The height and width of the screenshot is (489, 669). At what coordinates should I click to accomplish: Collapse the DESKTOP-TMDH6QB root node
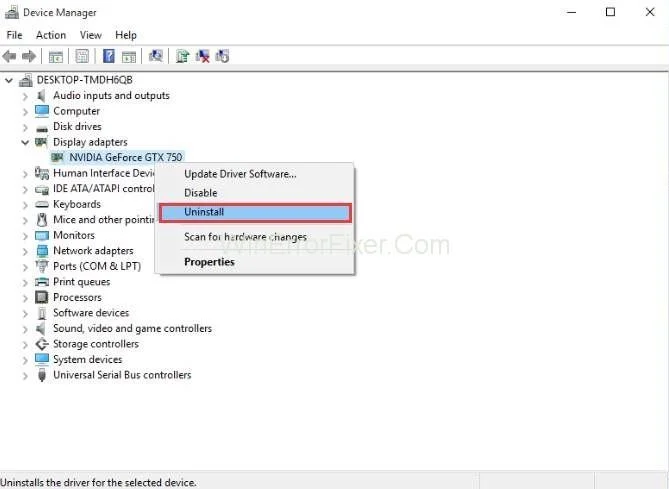point(9,80)
